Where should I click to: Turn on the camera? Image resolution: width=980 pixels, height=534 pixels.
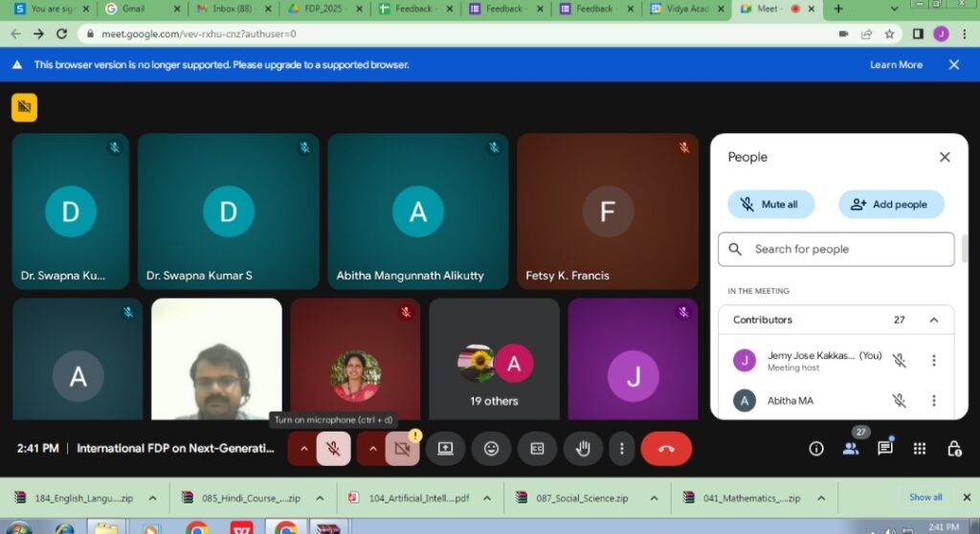[x=402, y=448]
